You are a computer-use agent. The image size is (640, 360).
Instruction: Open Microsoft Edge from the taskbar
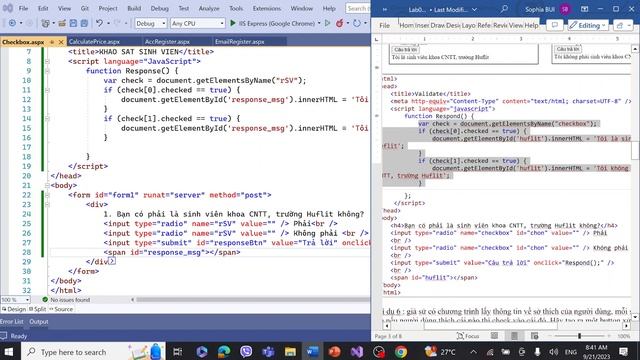point(224,351)
